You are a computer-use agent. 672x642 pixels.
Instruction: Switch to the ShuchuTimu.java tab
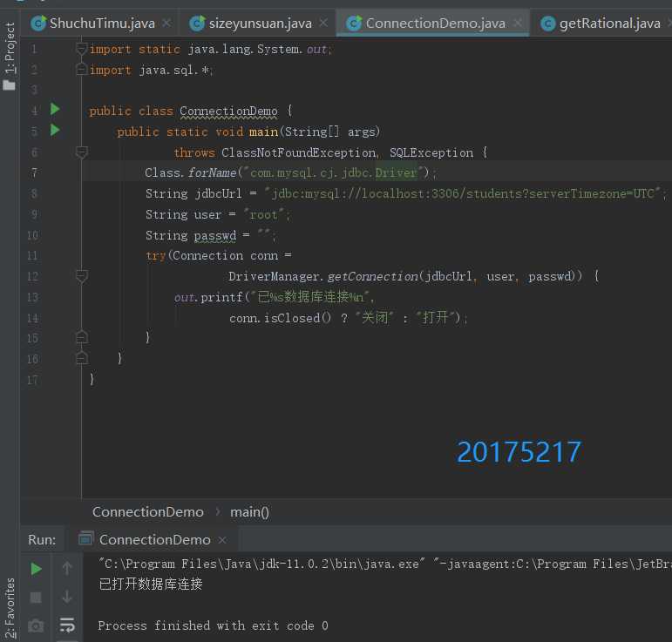102,24
